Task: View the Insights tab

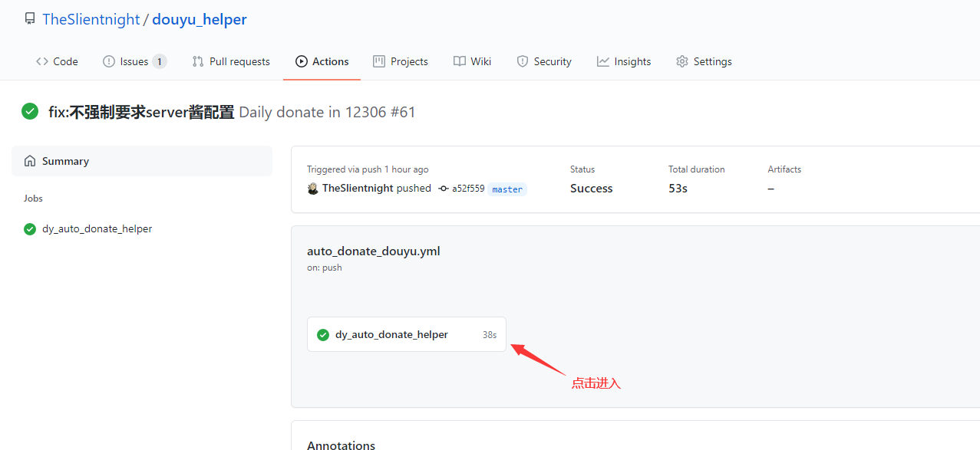Action: click(x=624, y=61)
